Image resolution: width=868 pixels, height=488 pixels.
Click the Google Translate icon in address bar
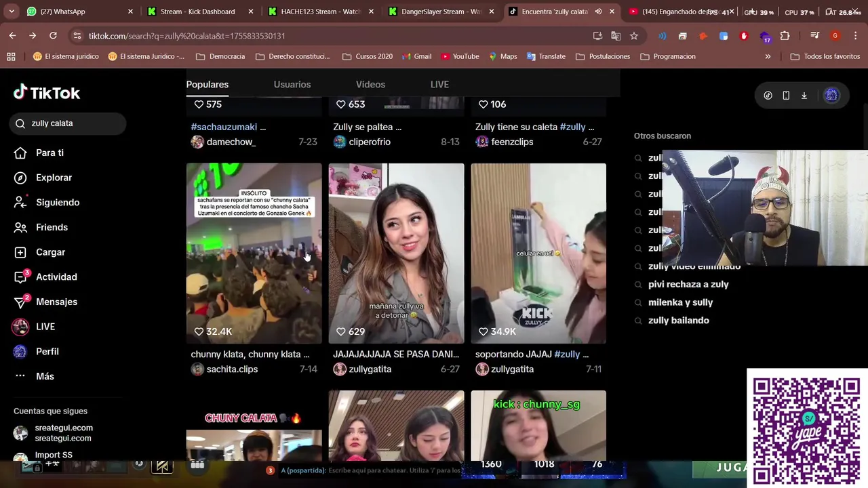616,36
